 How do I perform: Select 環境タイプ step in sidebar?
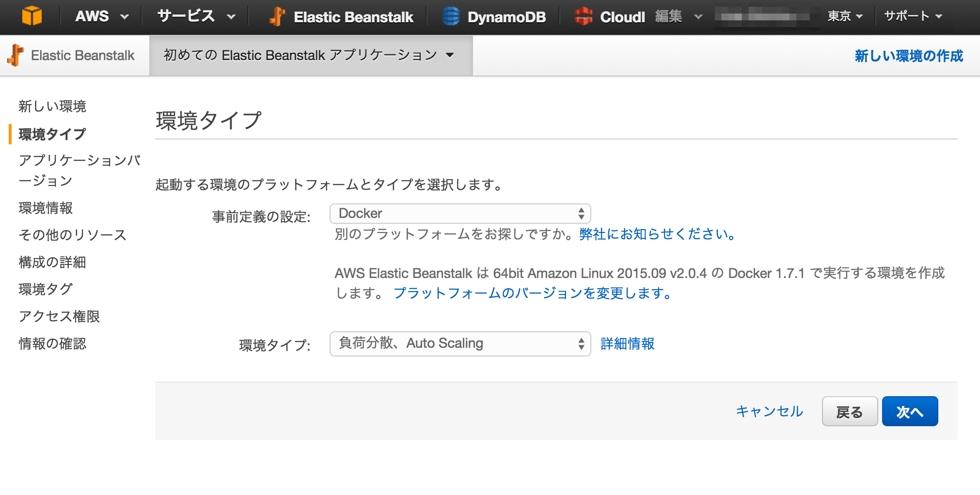click(x=52, y=134)
